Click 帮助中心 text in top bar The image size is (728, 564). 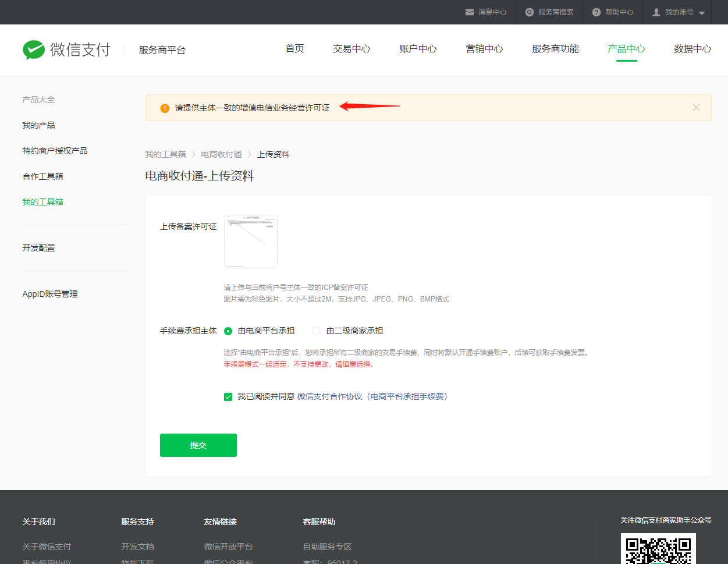point(619,12)
